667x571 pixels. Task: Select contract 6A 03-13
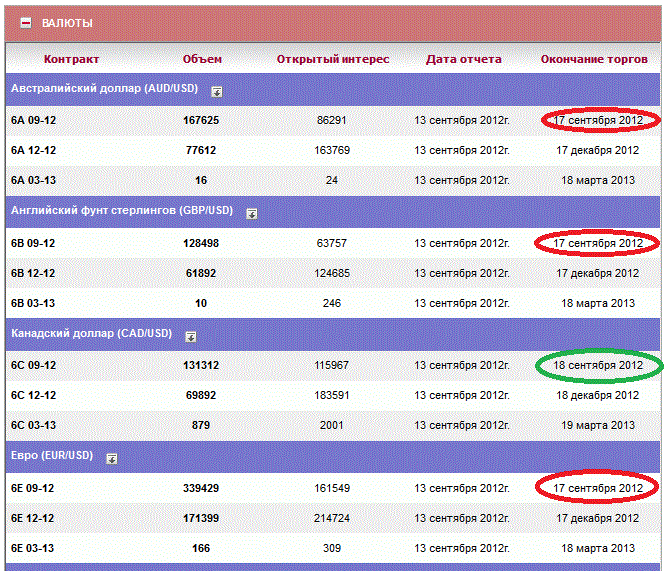click(x=34, y=180)
